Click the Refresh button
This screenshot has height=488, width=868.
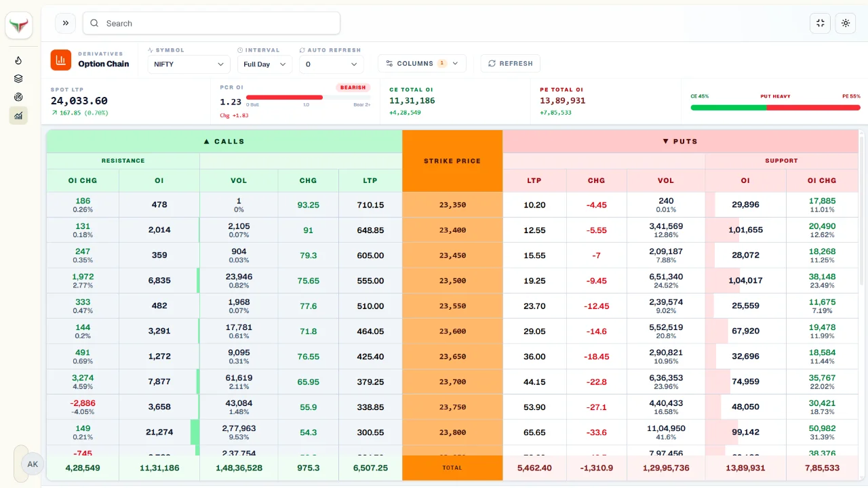click(511, 64)
